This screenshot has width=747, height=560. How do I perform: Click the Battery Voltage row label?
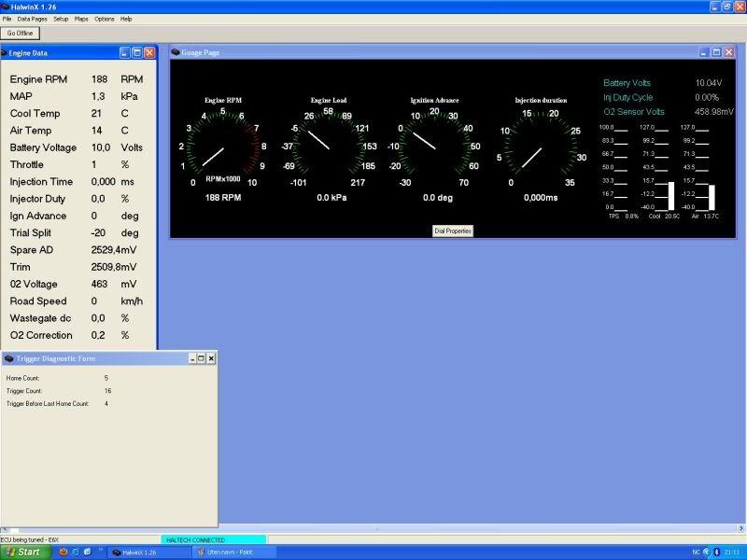(43, 147)
